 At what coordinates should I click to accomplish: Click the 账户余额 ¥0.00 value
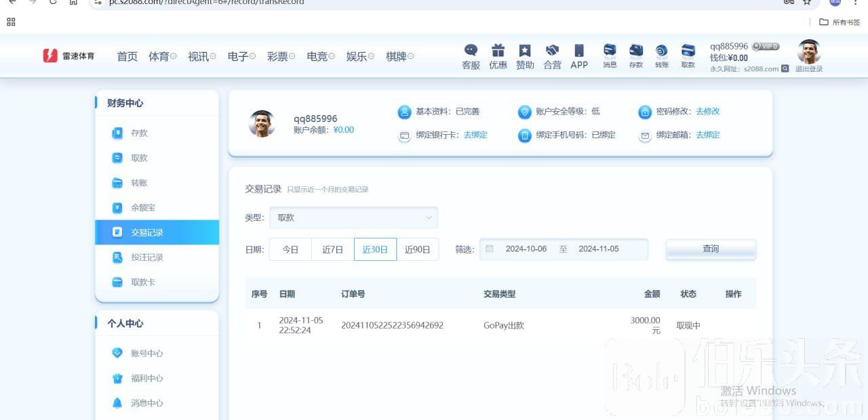(x=344, y=130)
